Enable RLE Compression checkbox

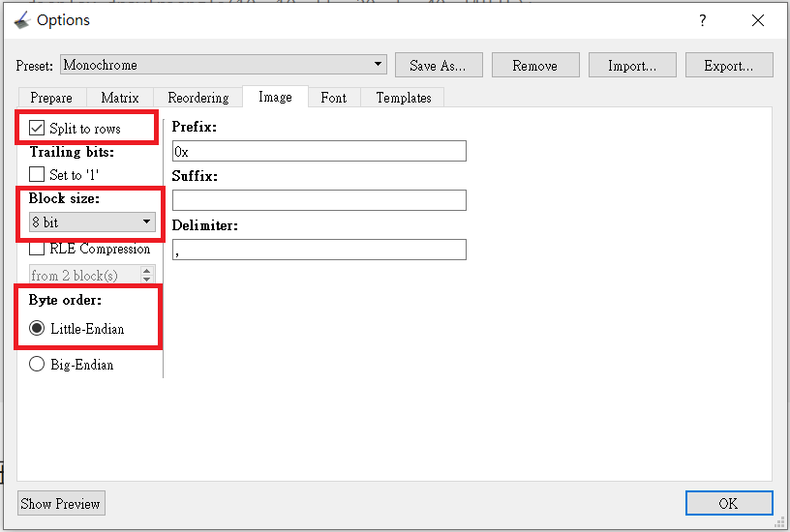point(38,249)
